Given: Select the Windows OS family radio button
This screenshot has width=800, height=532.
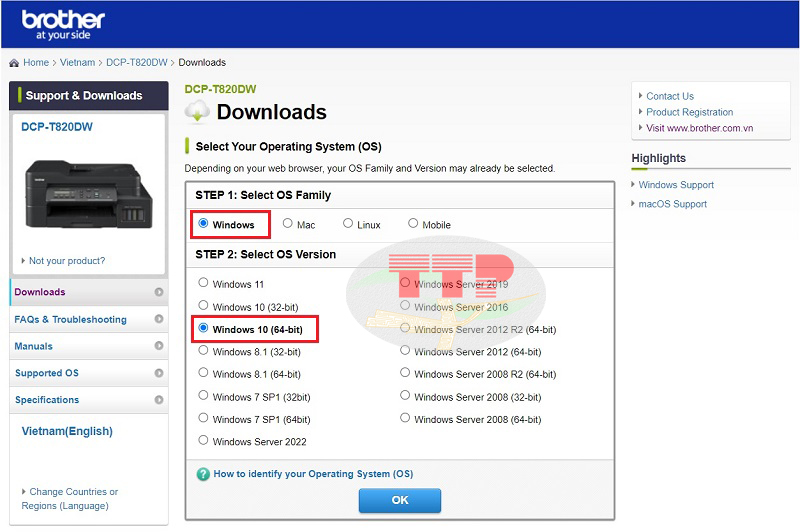Looking at the screenshot, I should click(203, 223).
